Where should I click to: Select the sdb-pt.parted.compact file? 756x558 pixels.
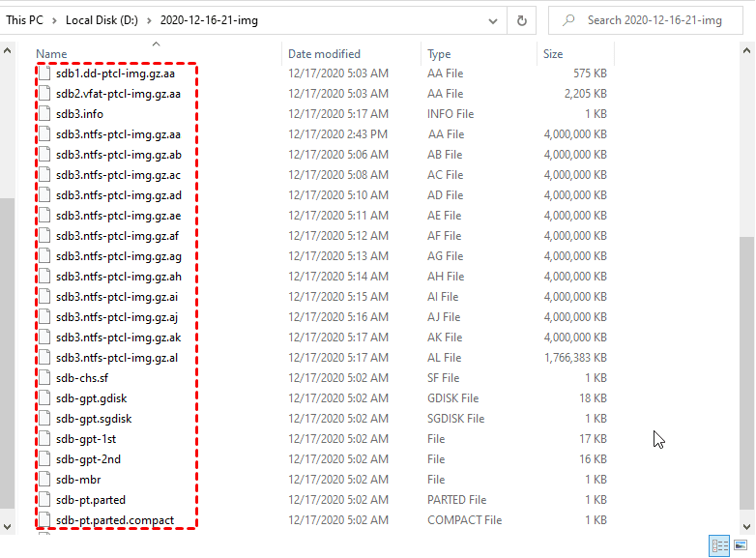[115, 520]
